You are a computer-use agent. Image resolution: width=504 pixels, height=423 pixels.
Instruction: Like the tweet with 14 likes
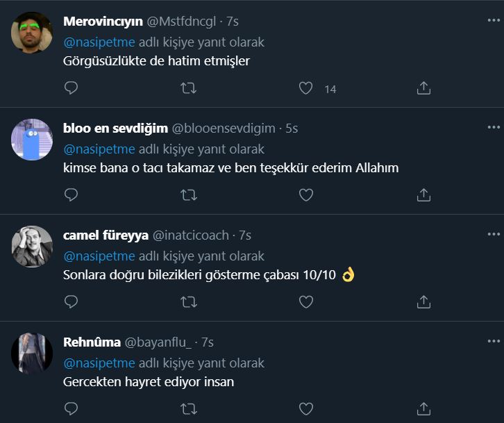[x=305, y=88]
